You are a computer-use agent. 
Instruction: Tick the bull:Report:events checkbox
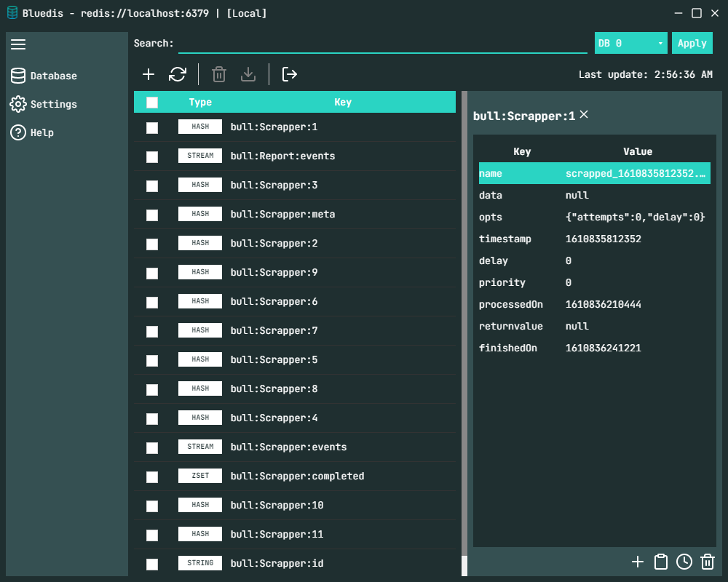(152, 157)
